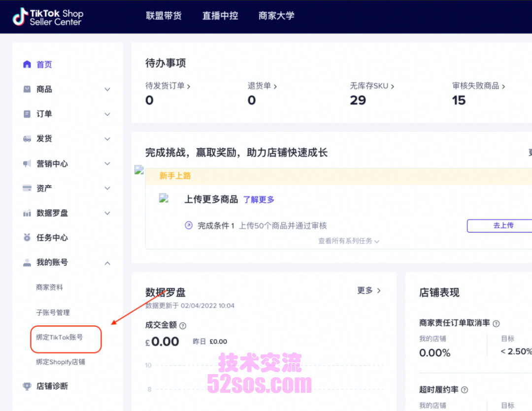Click the 发货 truck icon
This screenshot has height=411, width=532.
(x=27, y=139)
